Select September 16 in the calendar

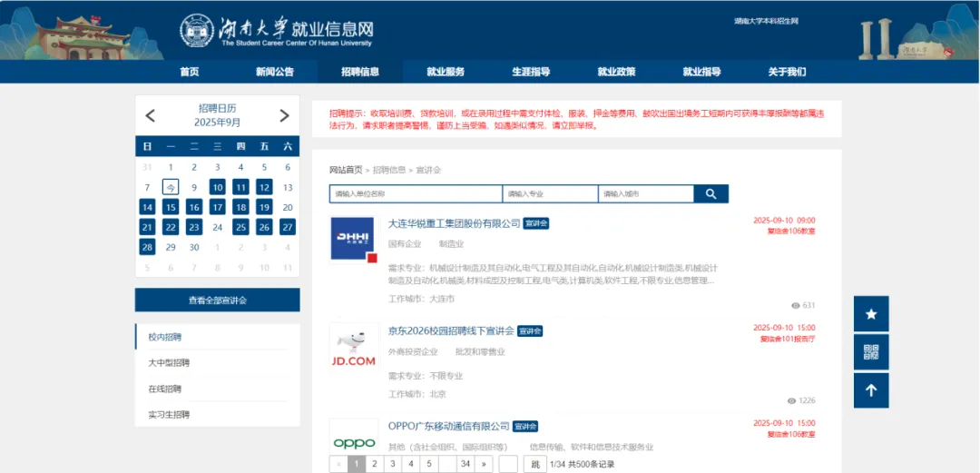click(x=194, y=207)
